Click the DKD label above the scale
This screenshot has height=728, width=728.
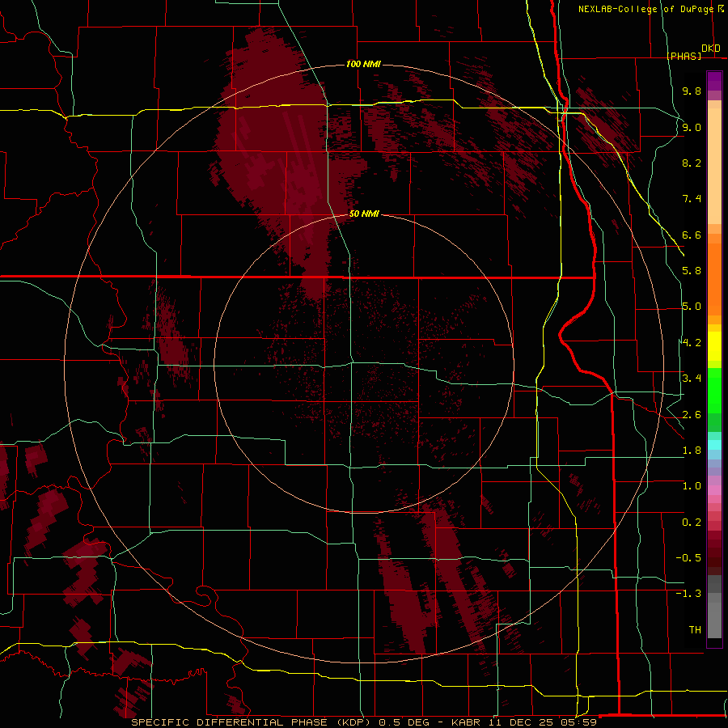pos(711,49)
